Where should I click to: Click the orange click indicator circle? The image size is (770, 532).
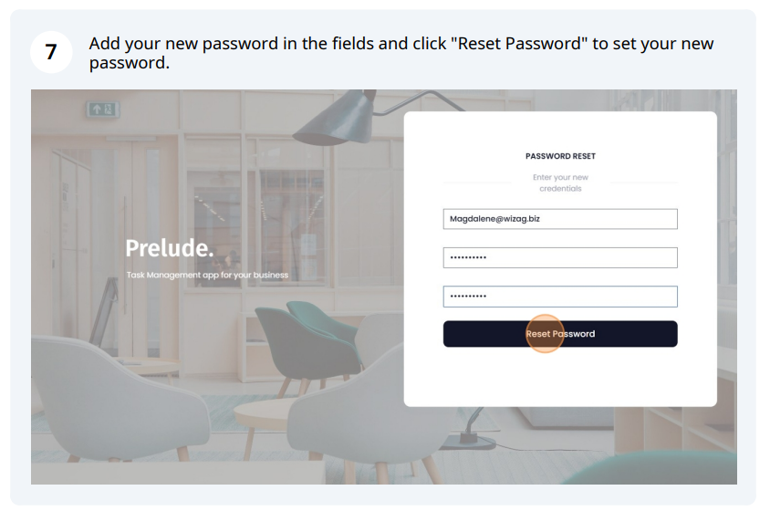(544, 334)
